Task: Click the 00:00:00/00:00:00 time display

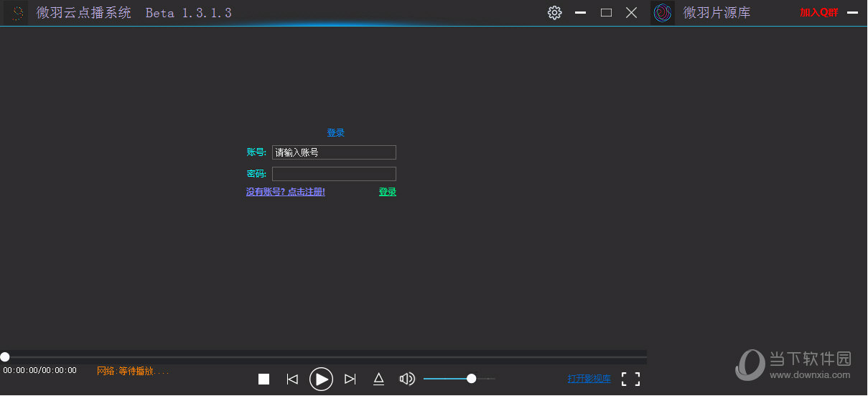Action: point(39,371)
